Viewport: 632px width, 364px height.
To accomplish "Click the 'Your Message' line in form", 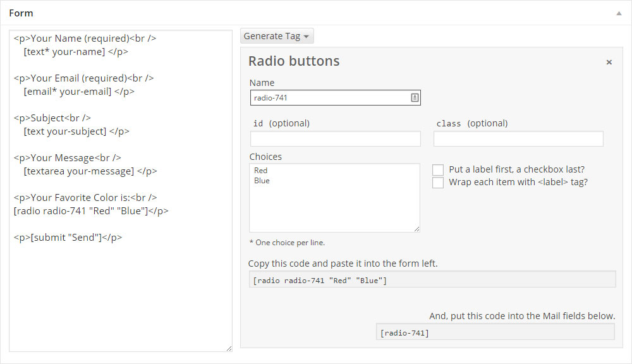I will [x=68, y=157].
